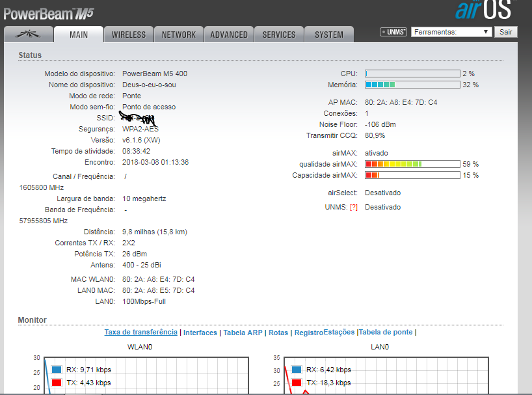Click the AP MAC address value
This screenshot has width=532, height=395.
click(401, 102)
